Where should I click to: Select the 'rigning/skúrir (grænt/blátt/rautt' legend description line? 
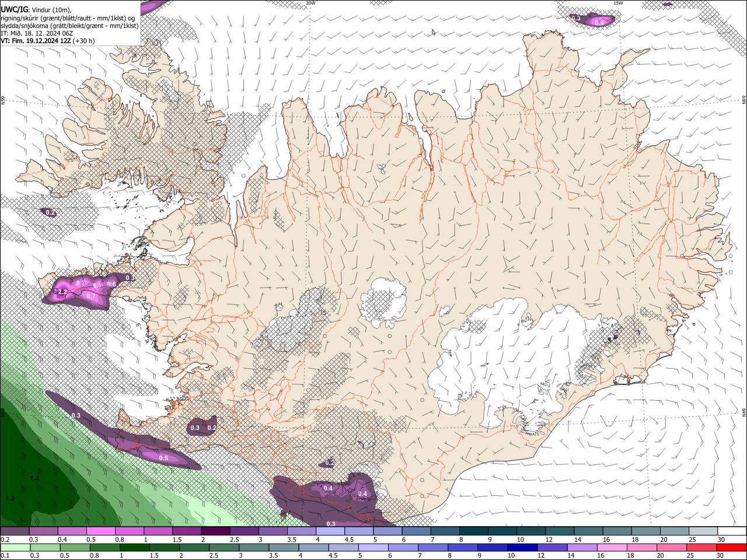point(68,18)
